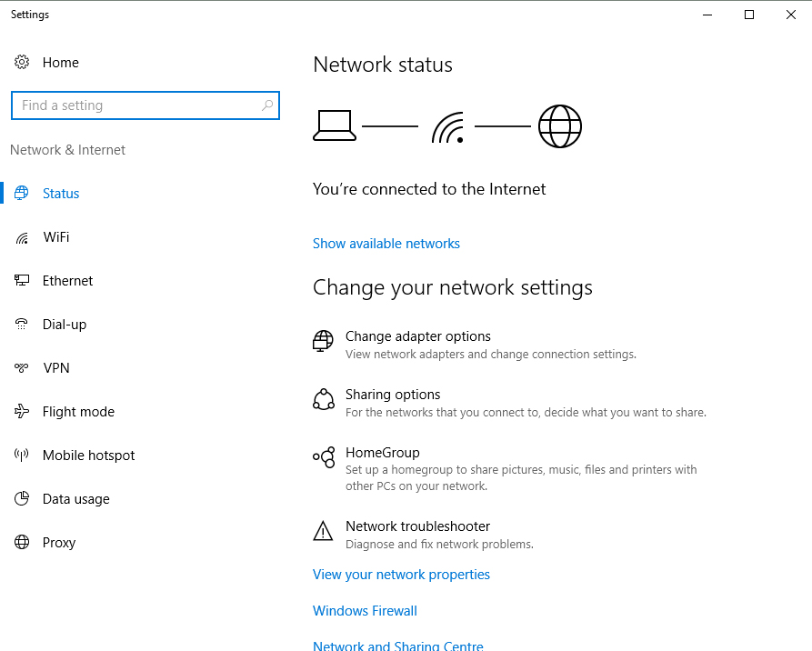Viewport: 812px width, 651px height.
Task: Click Show available networks link
Action: pyautogui.click(x=386, y=244)
